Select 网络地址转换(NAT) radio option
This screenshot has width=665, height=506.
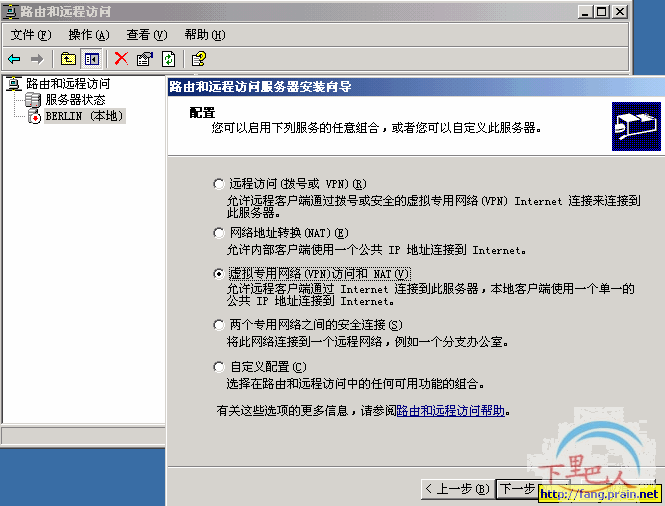click(218, 233)
